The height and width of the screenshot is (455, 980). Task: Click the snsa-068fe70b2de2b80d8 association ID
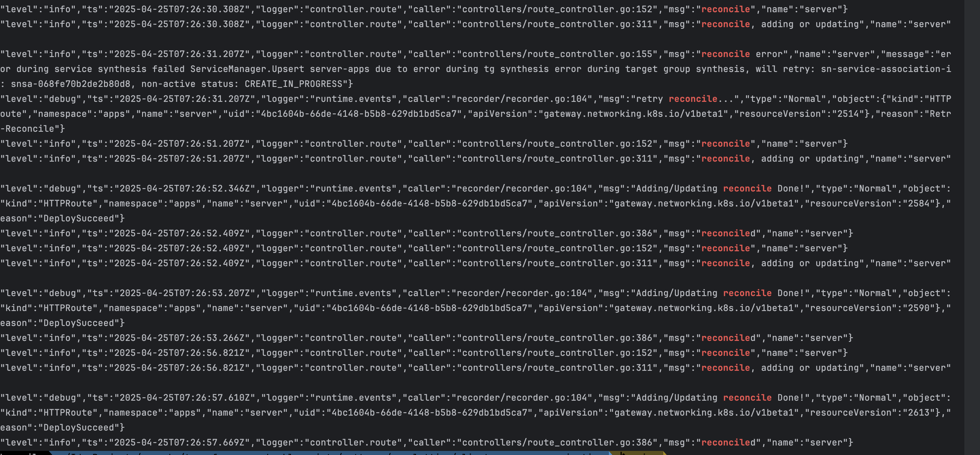70,84
